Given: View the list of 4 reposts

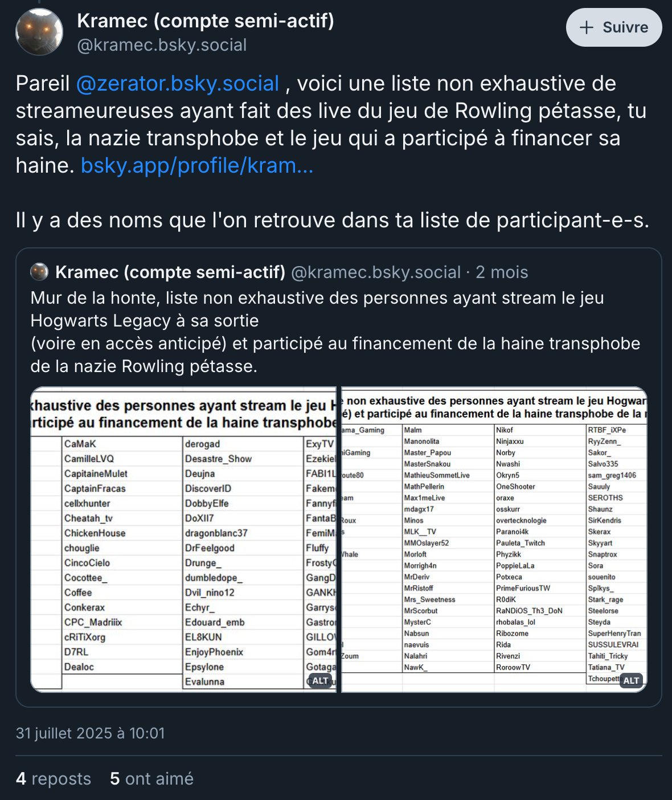Looking at the screenshot, I should point(54,778).
